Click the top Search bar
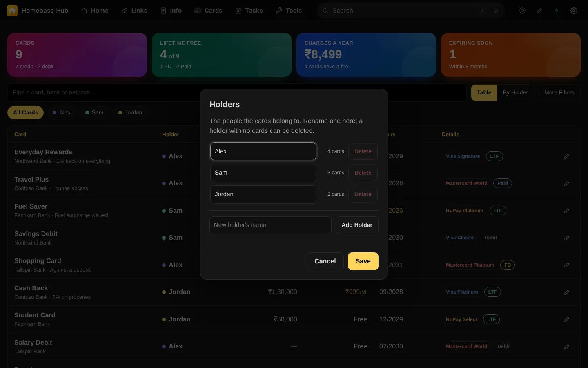 pos(411,11)
